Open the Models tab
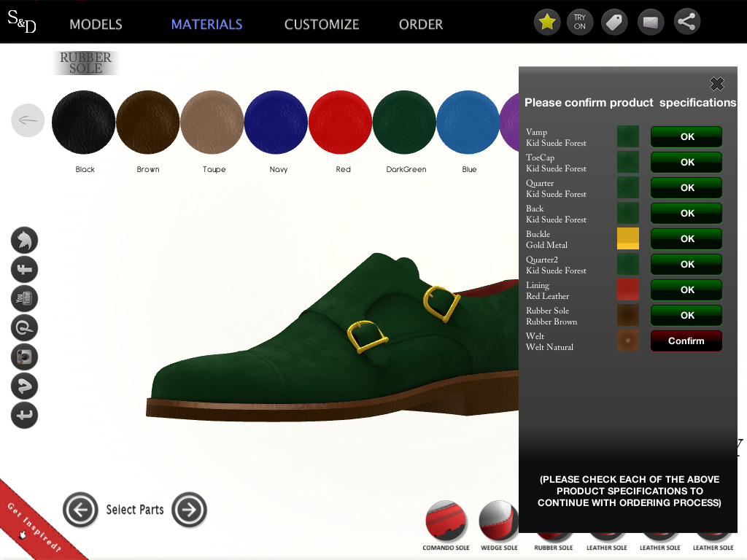The image size is (747, 560). pos(96,24)
